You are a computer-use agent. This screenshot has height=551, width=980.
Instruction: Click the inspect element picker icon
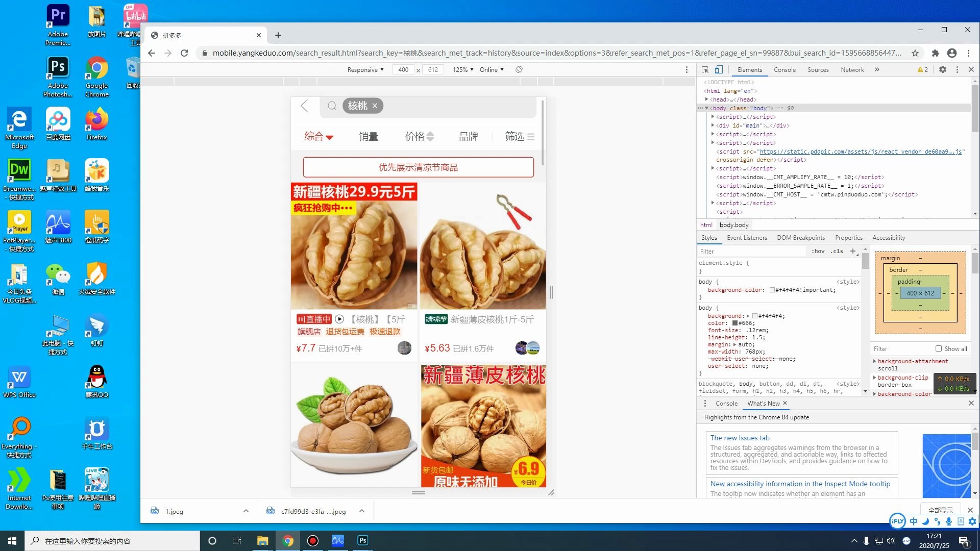click(705, 70)
